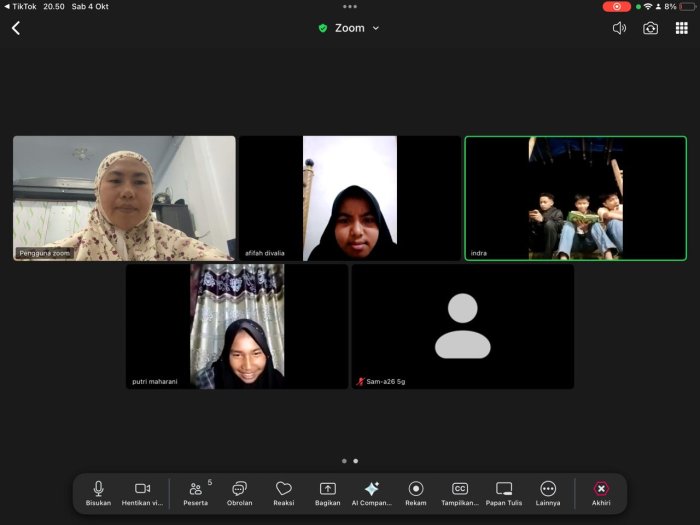The height and width of the screenshot is (525, 700).
Task: Switch camera with flip camera icon
Action: [650, 28]
